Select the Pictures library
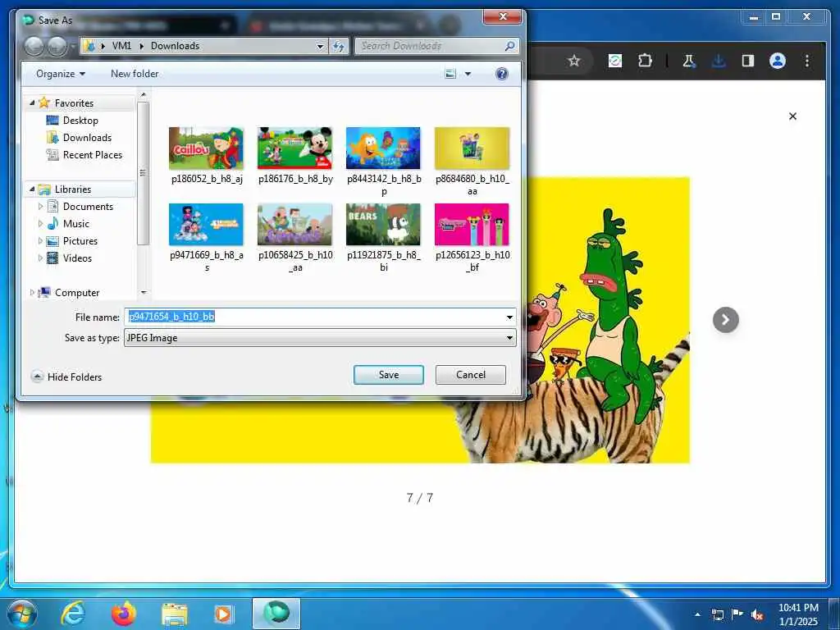 [x=80, y=240]
